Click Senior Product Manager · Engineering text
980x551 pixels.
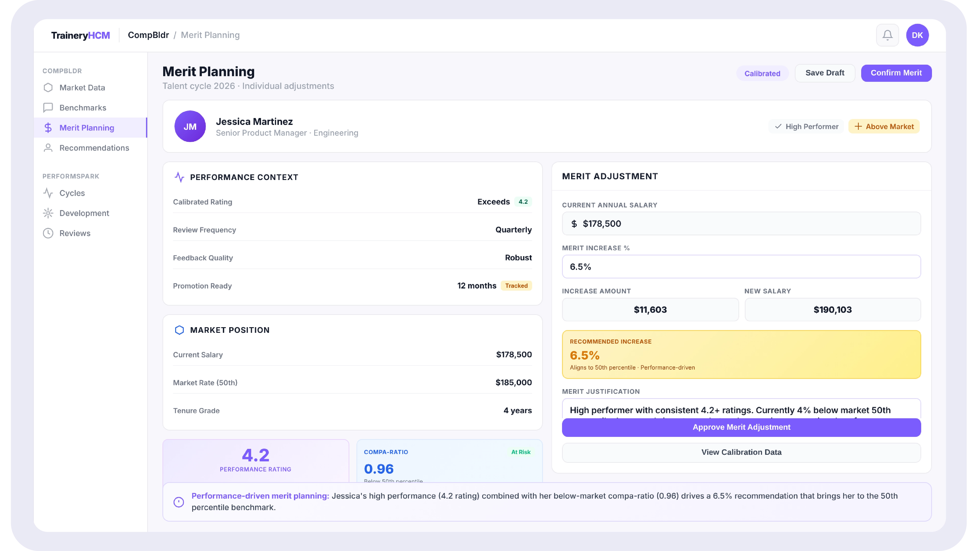click(287, 133)
